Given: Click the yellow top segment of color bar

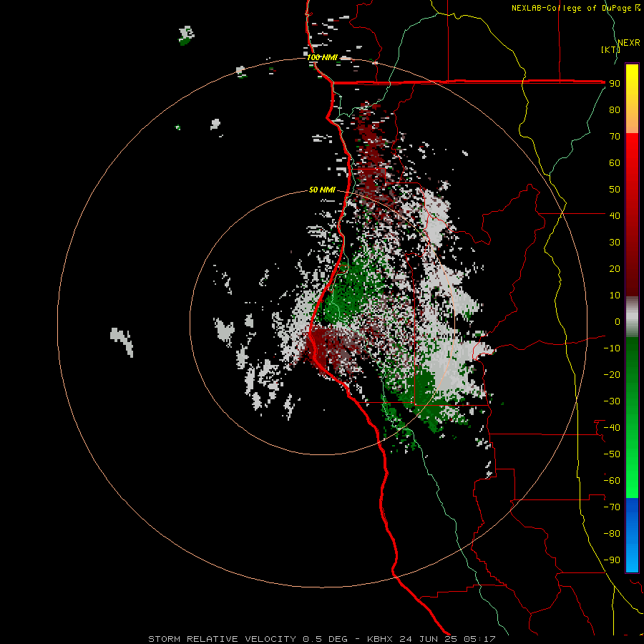Looking at the screenshot, I should tap(632, 99).
